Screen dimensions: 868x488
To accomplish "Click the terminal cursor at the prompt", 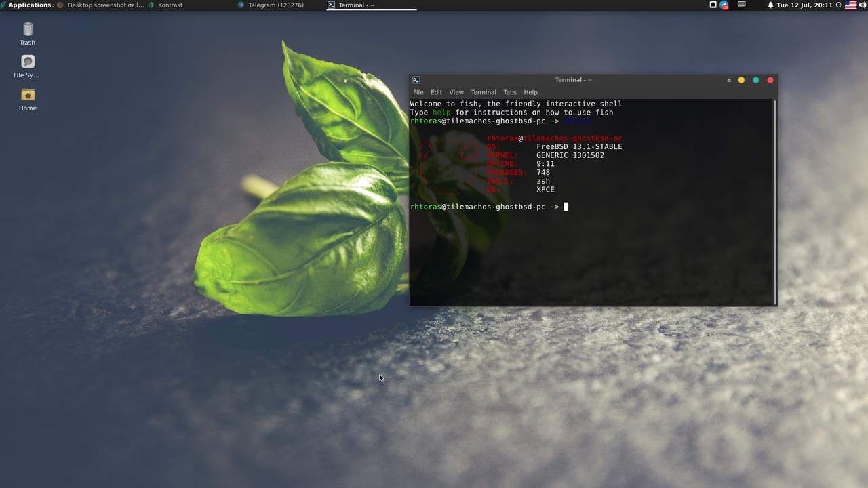I will point(566,207).
